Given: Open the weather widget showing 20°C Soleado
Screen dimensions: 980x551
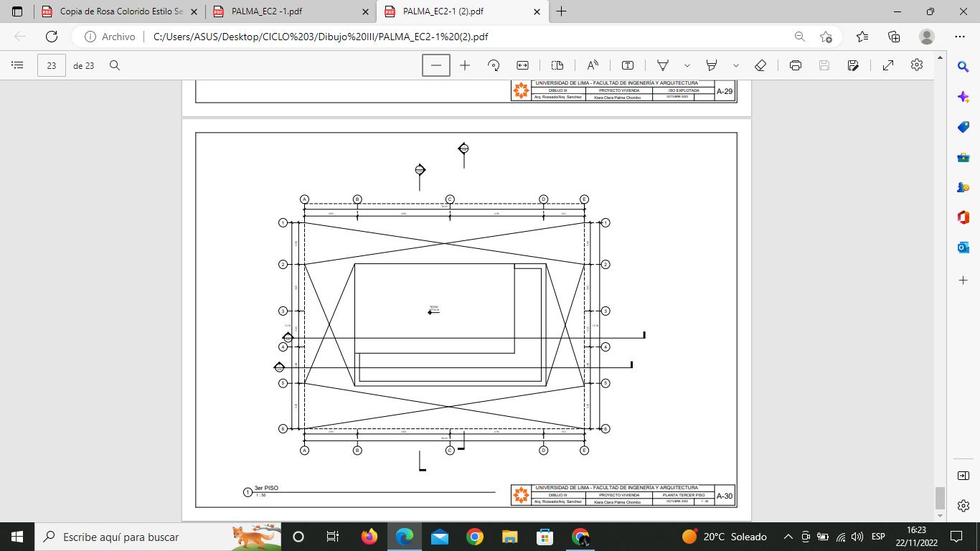Looking at the screenshot, I should (x=724, y=537).
